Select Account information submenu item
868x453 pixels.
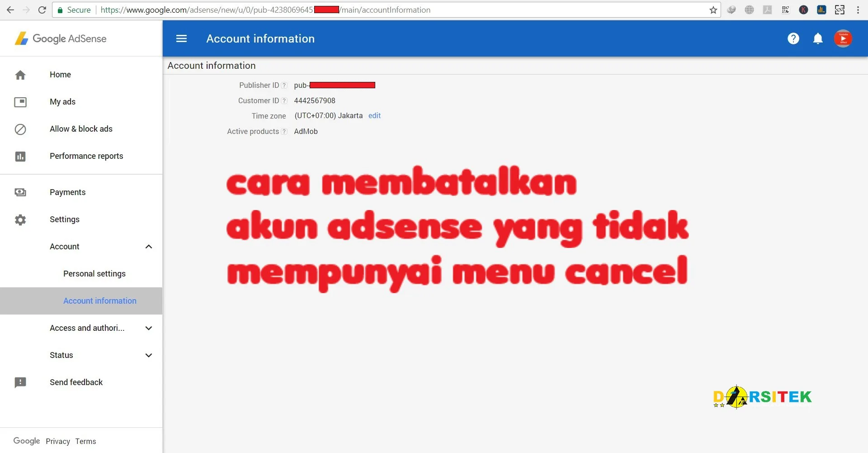(81, 301)
